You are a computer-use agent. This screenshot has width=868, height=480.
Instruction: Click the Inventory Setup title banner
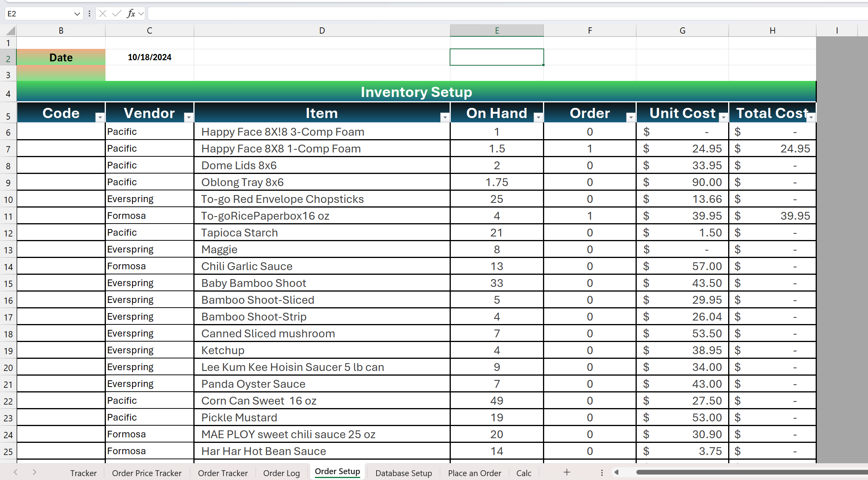point(416,92)
